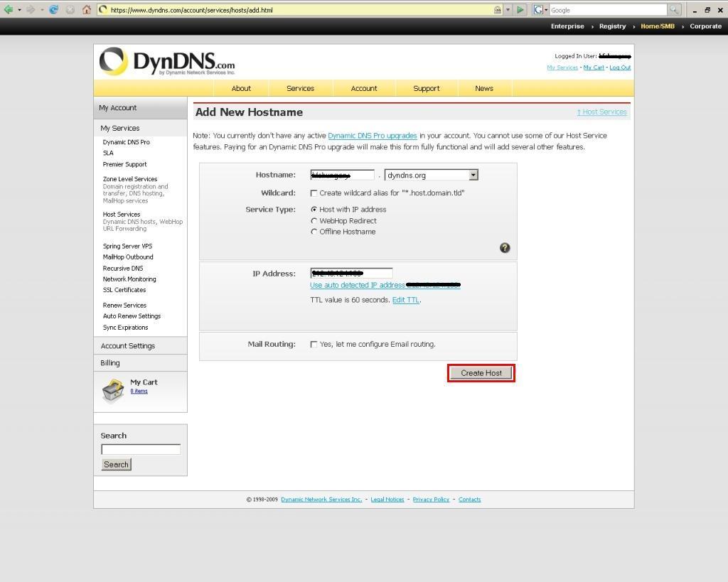Go to Enterprise section
The image size is (728, 582).
[567, 26]
